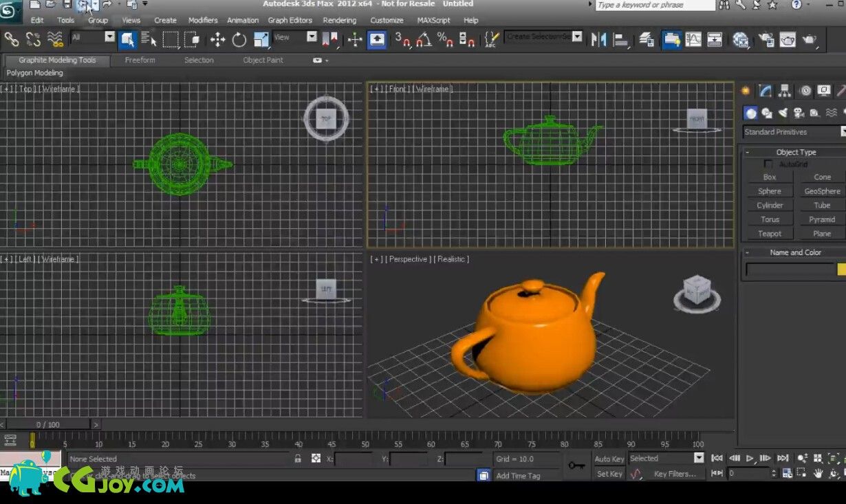This screenshot has width=846, height=504.
Task: Toggle Set Key animation mode
Action: pyautogui.click(x=609, y=474)
